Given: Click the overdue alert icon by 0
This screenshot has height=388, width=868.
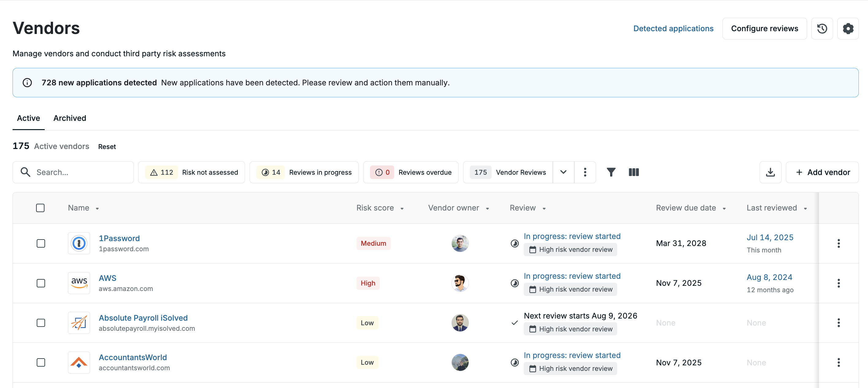Looking at the screenshot, I should pos(379,172).
